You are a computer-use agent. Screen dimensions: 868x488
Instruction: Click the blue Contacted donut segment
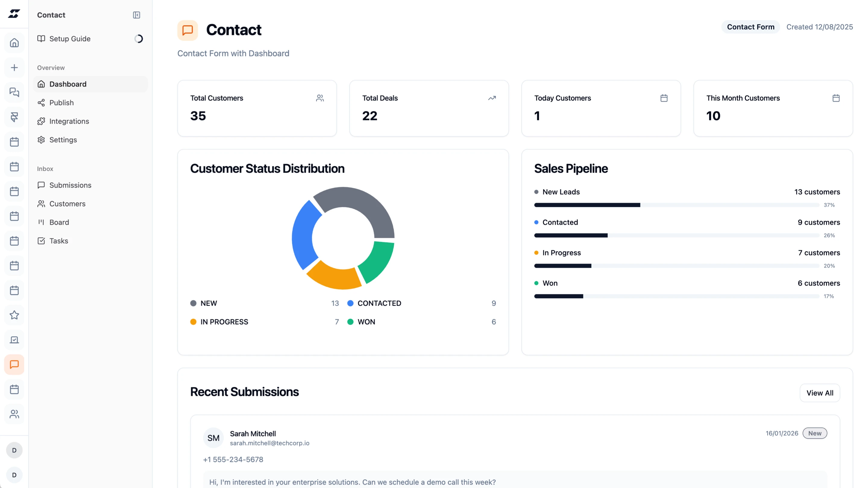point(302,236)
